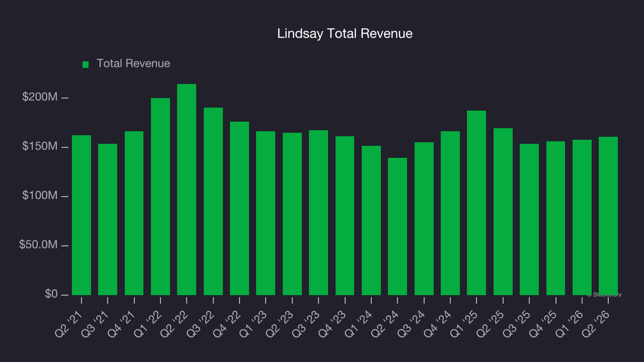Select the revenue bar for Q1 '24
This screenshot has width=644, height=362.
371,221
